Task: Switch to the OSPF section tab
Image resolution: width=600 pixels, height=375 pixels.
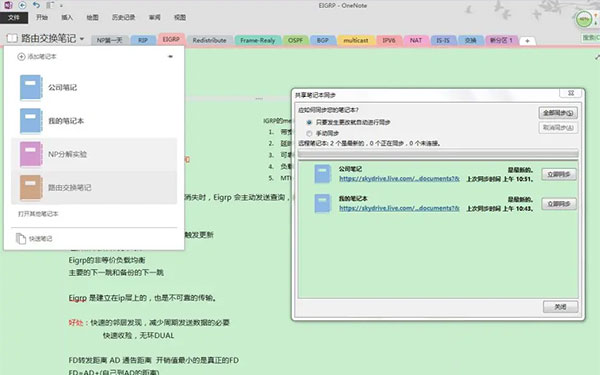Action: point(295,40)
